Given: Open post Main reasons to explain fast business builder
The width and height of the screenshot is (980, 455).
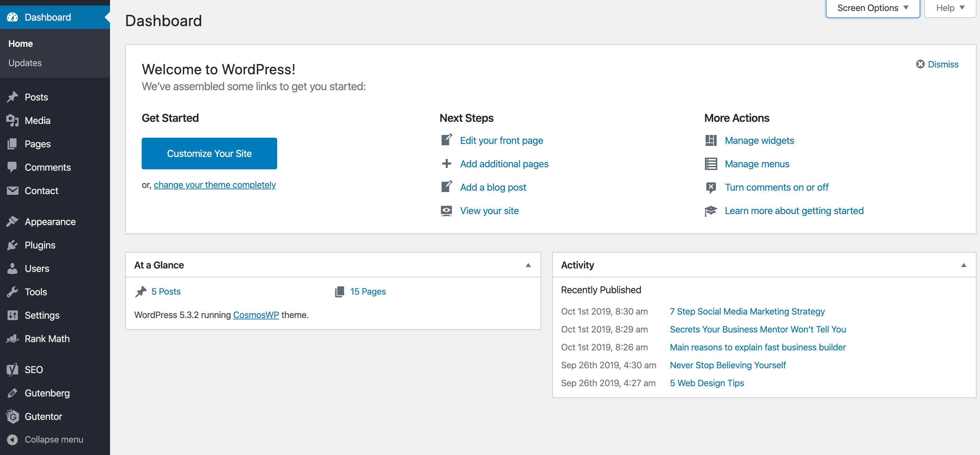Looking at the screenshot, I should [x=758, y=347].
